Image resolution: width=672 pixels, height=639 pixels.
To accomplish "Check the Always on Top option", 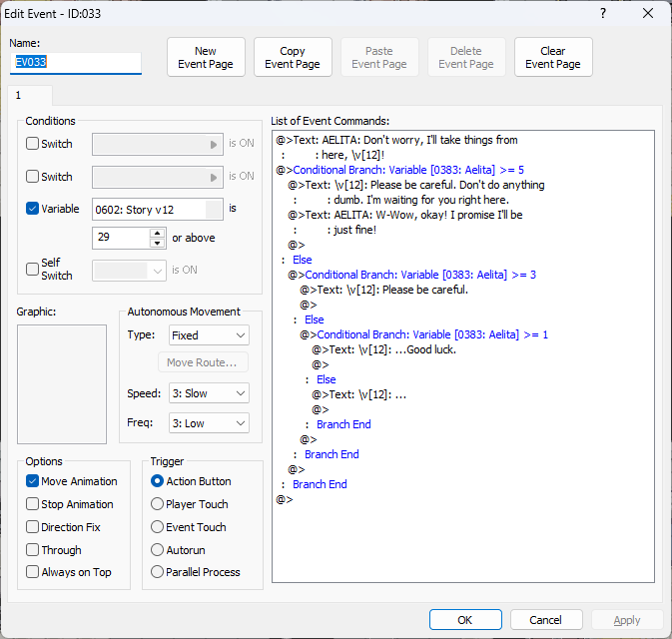I will point(33,572).
